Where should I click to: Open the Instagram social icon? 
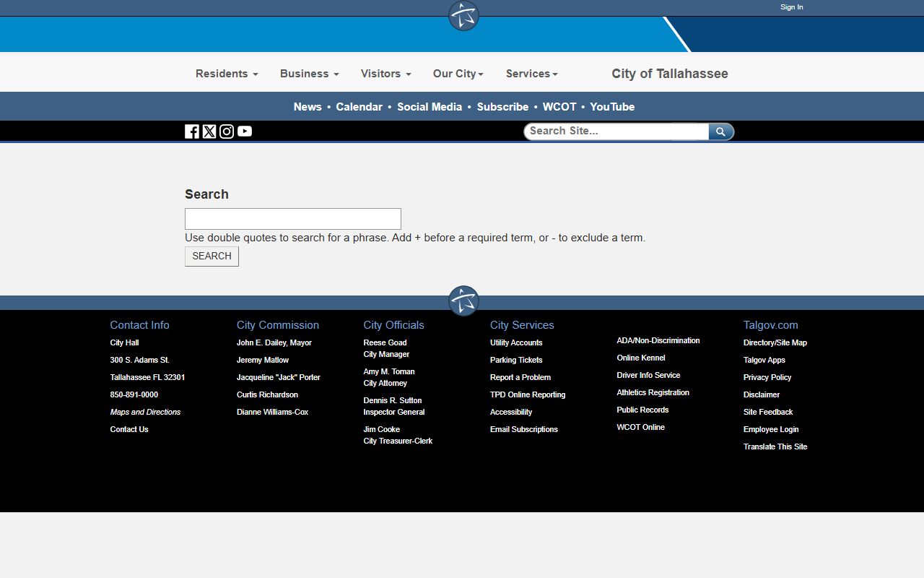click(x=227, y=131)
